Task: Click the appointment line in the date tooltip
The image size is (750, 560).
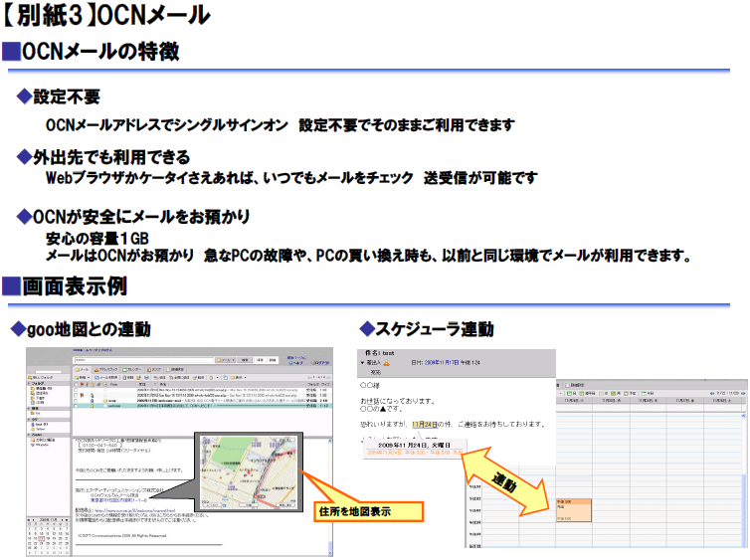Action: point(415,452)
